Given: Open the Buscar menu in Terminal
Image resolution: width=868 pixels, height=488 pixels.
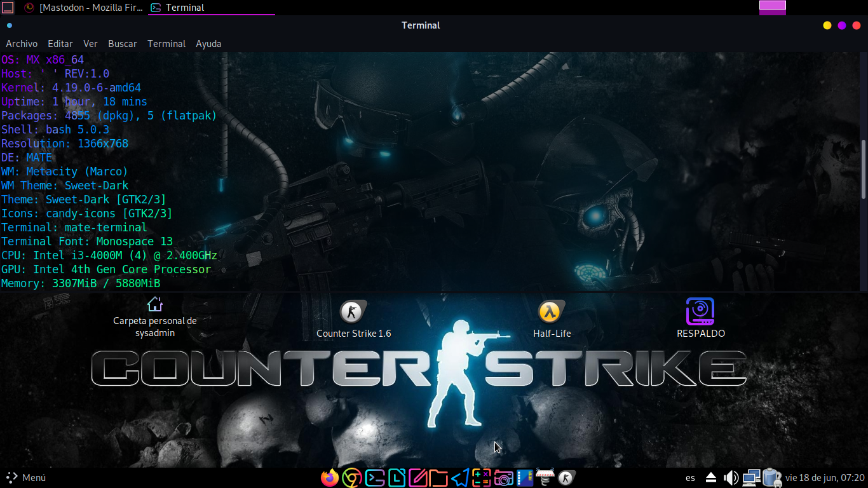Looking at the screenshot, I should point(123,44).
